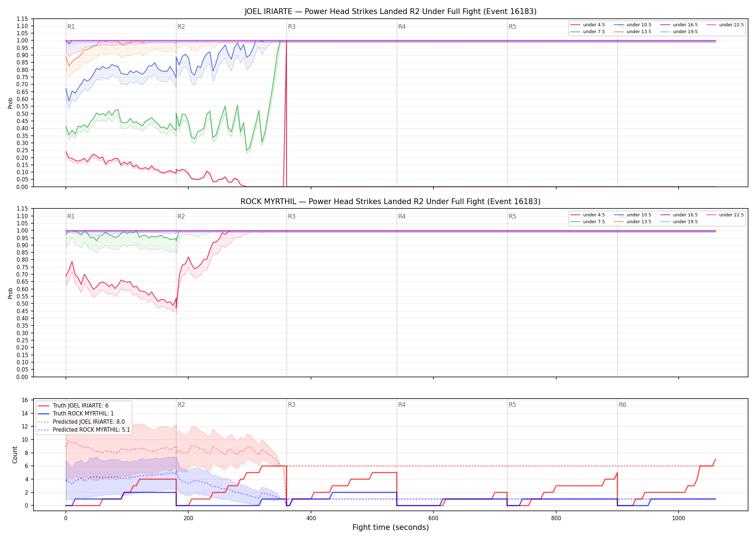Click the 'under 4.5' legend entry in top chart

coord(588,25)
